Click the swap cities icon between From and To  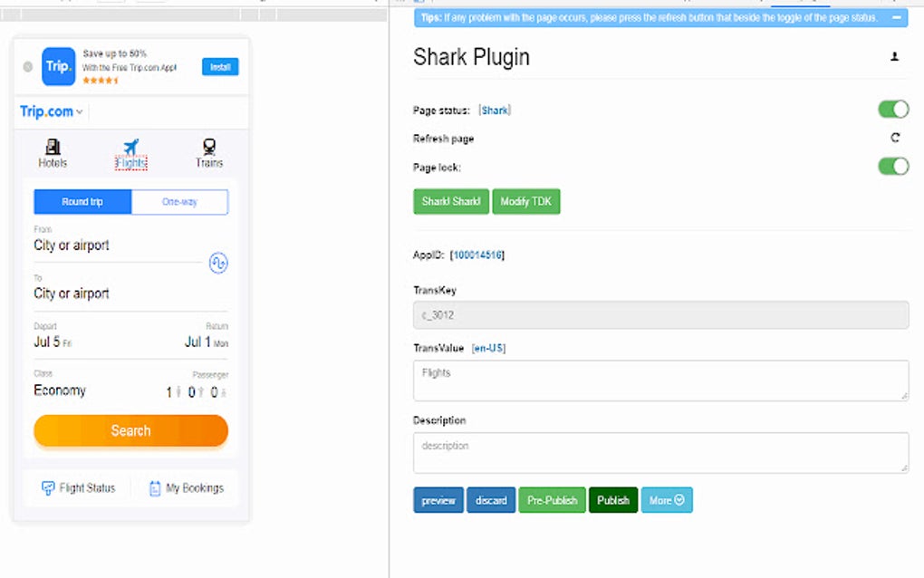217,263
